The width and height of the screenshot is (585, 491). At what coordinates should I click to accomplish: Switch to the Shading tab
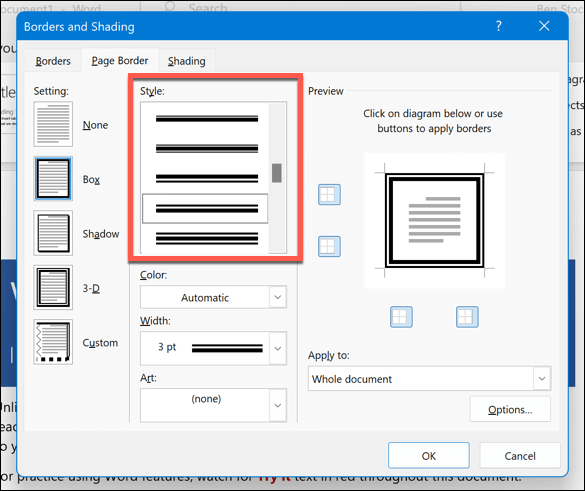point(187,61)
